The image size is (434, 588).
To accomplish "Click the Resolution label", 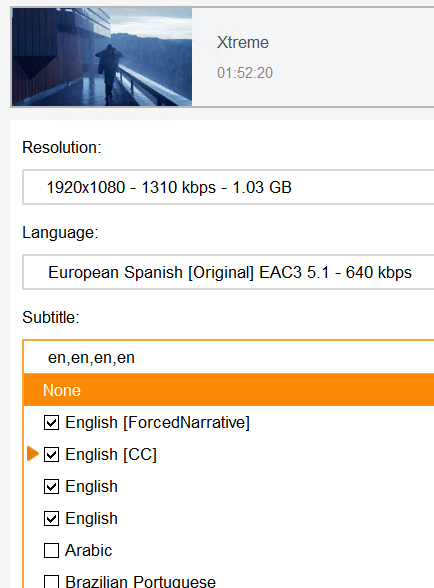I will [x=62, y=147].
